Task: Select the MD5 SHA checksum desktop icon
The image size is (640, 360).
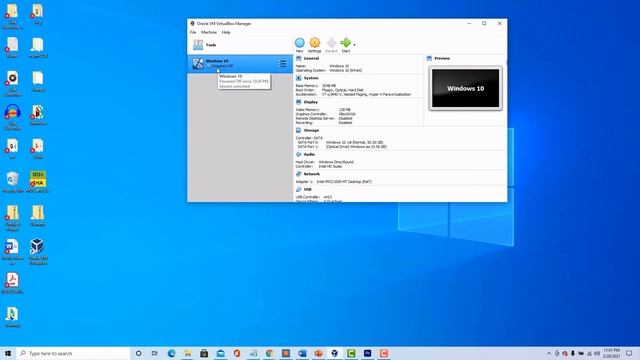Action: coord(38,182)
